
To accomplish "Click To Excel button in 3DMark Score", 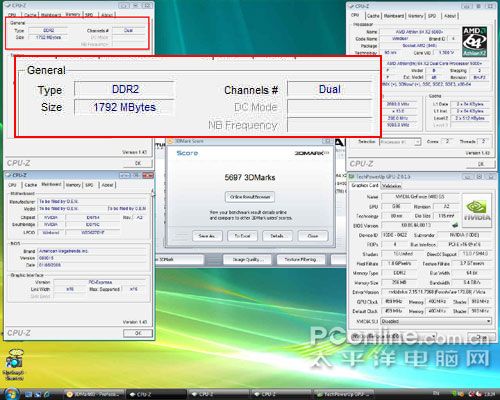I will [242, 236].
